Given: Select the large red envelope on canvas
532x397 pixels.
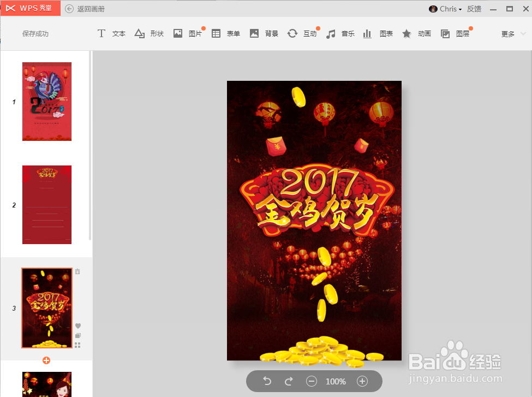Looking at the screenshot, I should [x=276, y=146].
